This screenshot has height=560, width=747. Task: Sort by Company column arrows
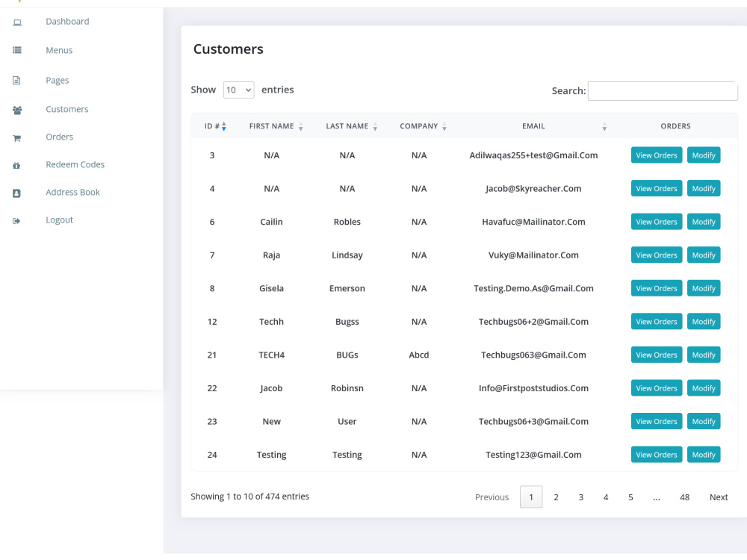coord(444,127)
